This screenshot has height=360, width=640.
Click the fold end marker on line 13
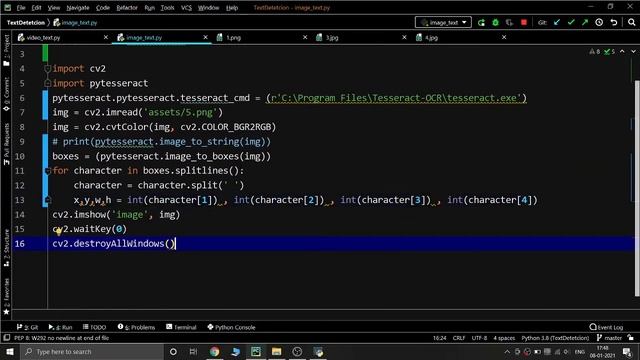pos(47,200)
